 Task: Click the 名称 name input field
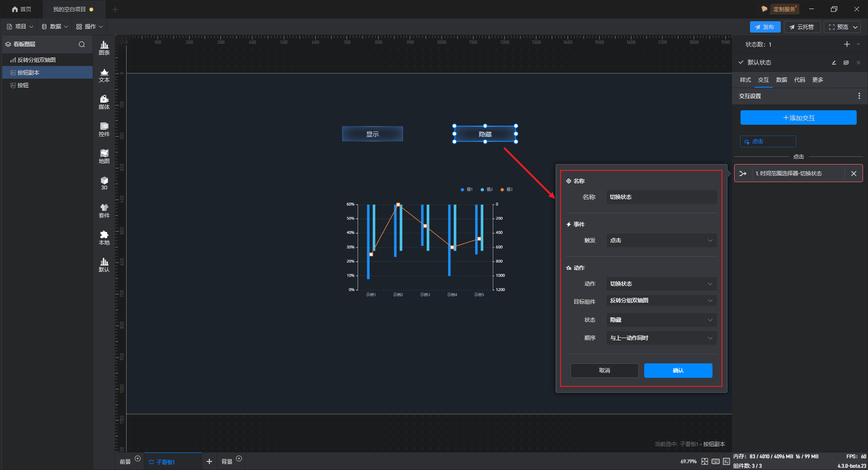point(661,197)
